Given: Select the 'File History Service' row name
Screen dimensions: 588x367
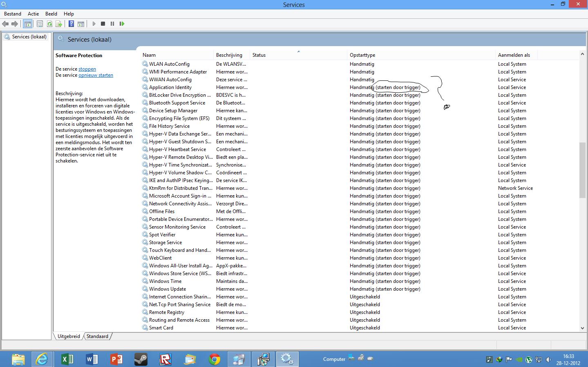Looking at the screenshot, I should click(169, 126).
